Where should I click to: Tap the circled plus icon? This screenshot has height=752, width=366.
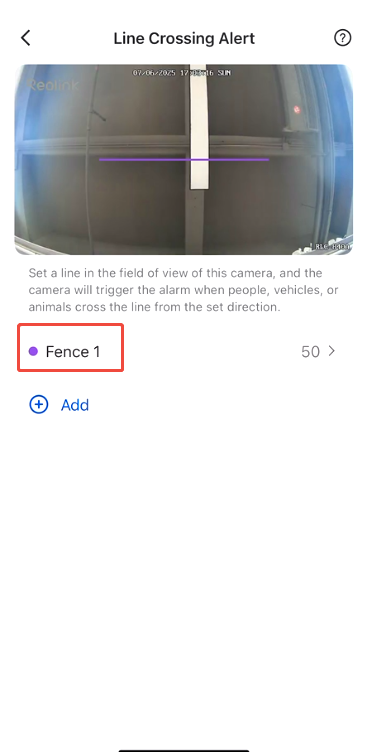click(x=38, y=405)
